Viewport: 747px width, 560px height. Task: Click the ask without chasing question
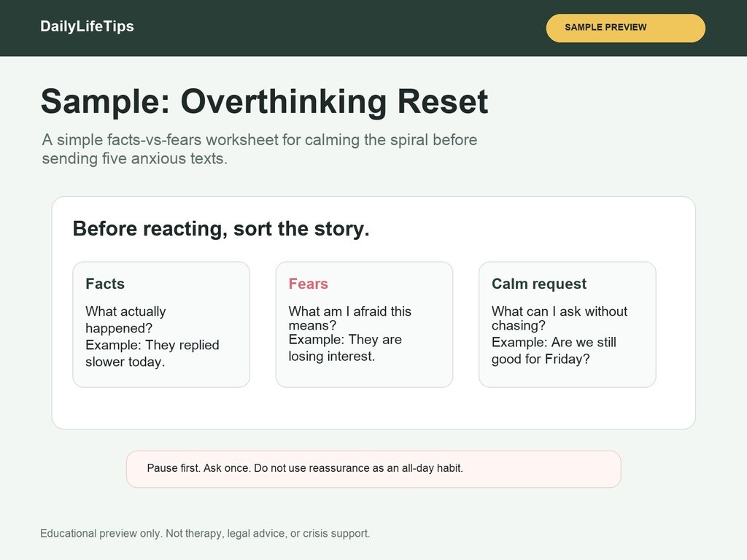tap(560, 318)
